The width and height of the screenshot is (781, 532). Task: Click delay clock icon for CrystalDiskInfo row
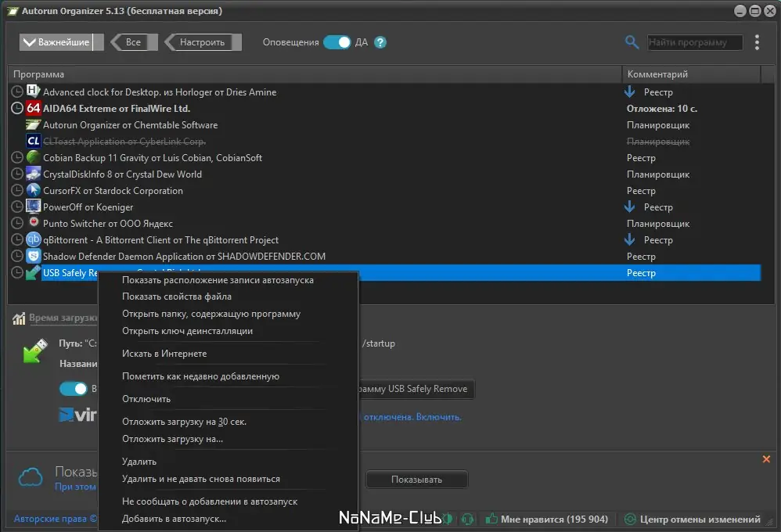17,174
